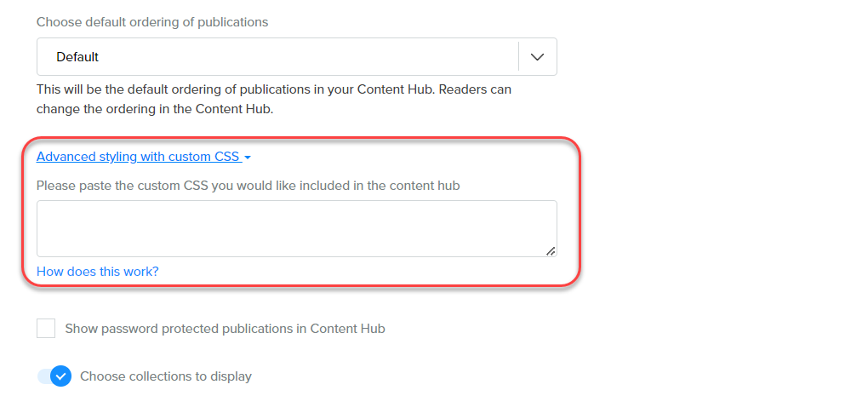Image resolution: width=868 pixels, height=396 pixels.
Task: Click the 'Choose default ordering of publications' label
Action: click(x=152, y=22)
